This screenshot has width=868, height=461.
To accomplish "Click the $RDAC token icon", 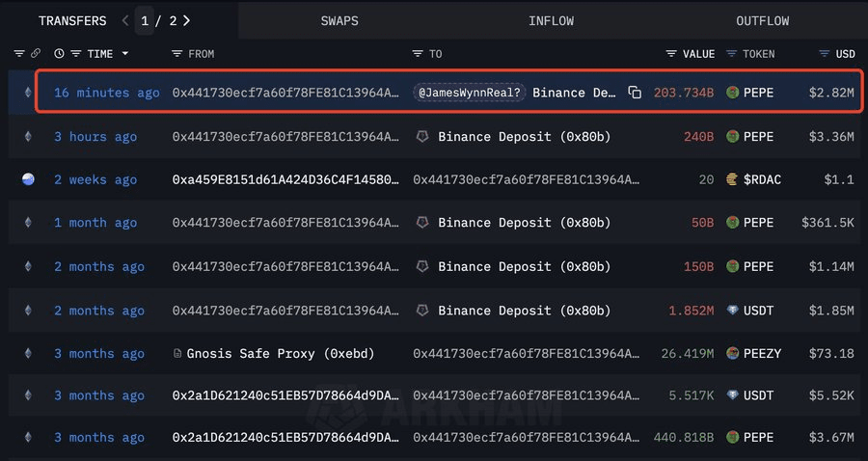I will (x=732, y=179).
